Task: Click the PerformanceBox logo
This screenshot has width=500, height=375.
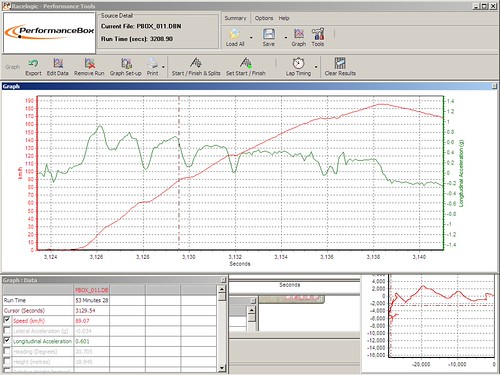Action: pos(49,33)
